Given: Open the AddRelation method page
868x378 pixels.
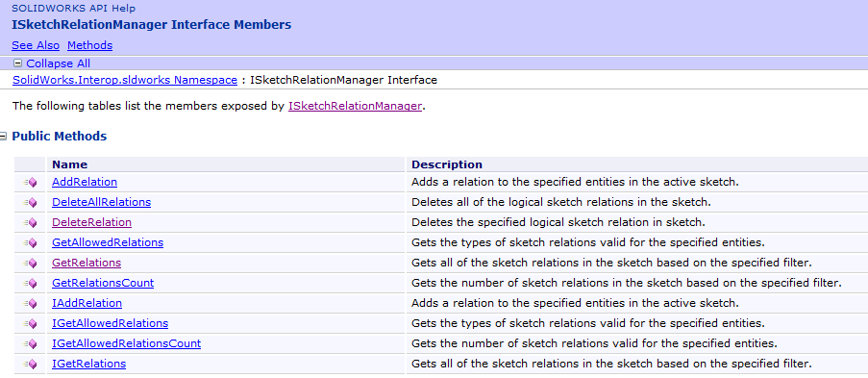Looking at the screenshot, I should pos(85,182).
